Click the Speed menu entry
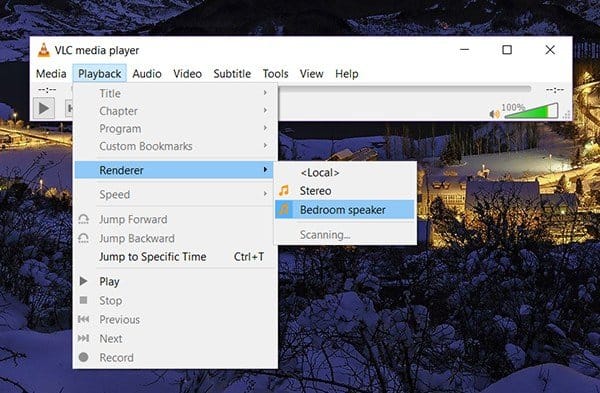600x393 pixels. point(175,194)
